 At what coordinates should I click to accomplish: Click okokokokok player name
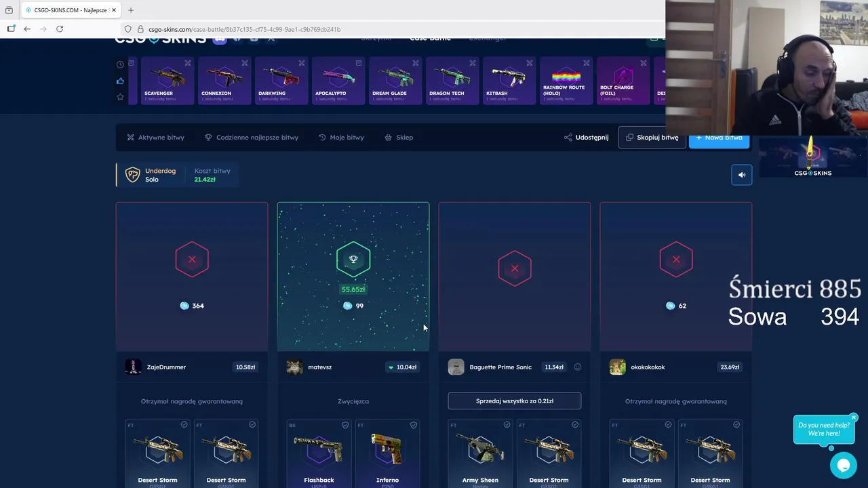(x=648, y=367)
